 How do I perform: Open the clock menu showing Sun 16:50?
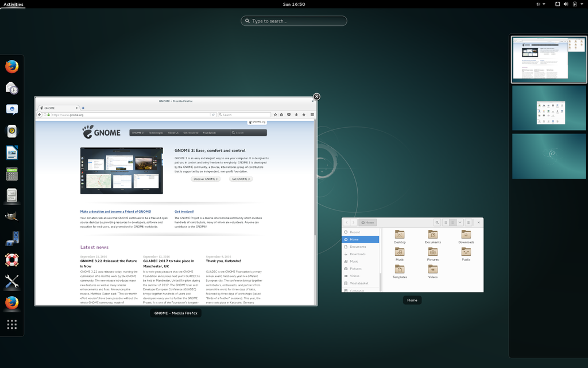tap(294, 4)
